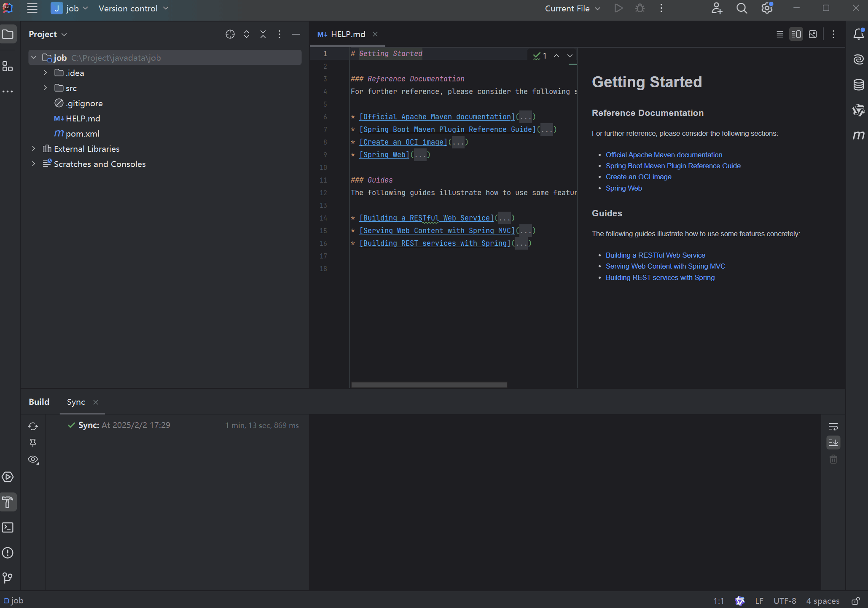Click editor horizontal scrollbar
The height and width of the screenshot is (608, 868).
pos(429,385)
